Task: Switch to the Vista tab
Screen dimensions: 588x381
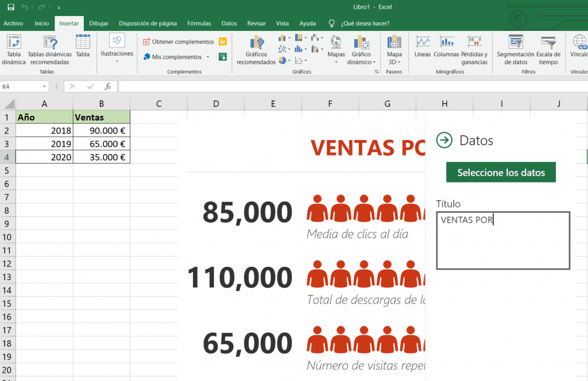Action: pyautogui.click(x=283, y=23)
